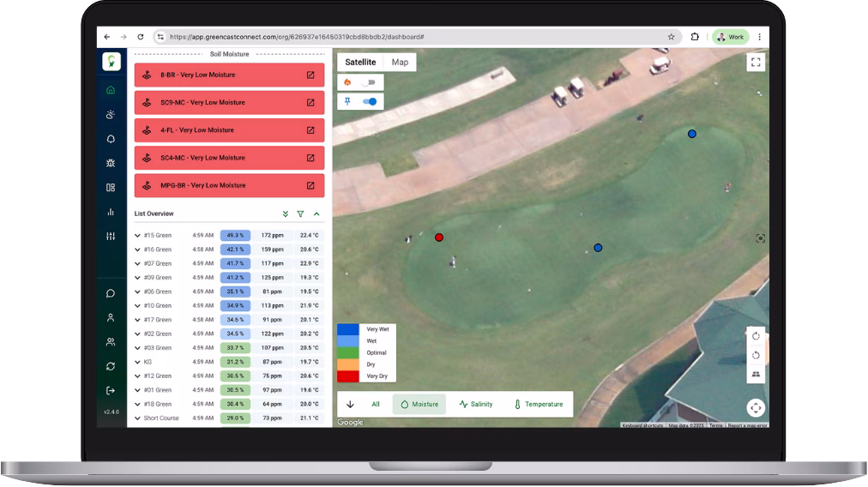868x487 pixels.
Task: Rotate map clockwise icon
Action: 756,336
